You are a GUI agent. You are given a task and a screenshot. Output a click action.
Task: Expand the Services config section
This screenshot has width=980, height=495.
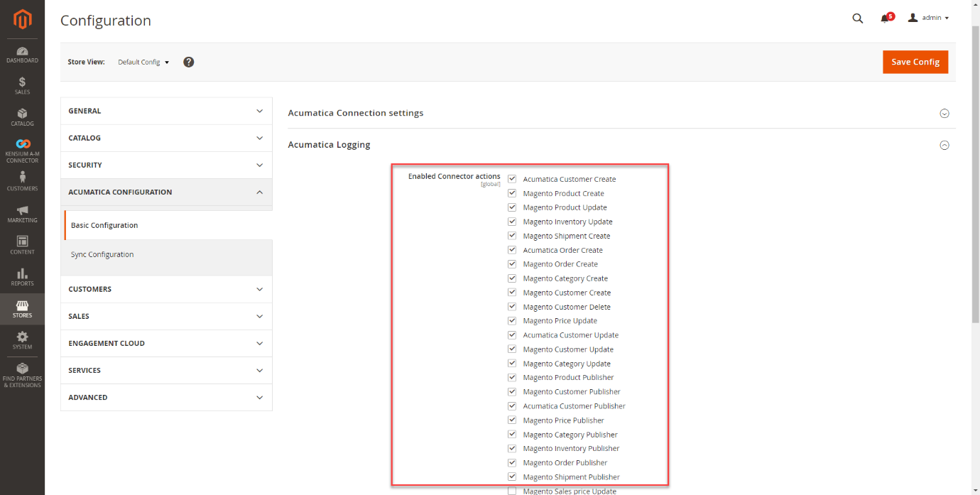click(166, 370)
